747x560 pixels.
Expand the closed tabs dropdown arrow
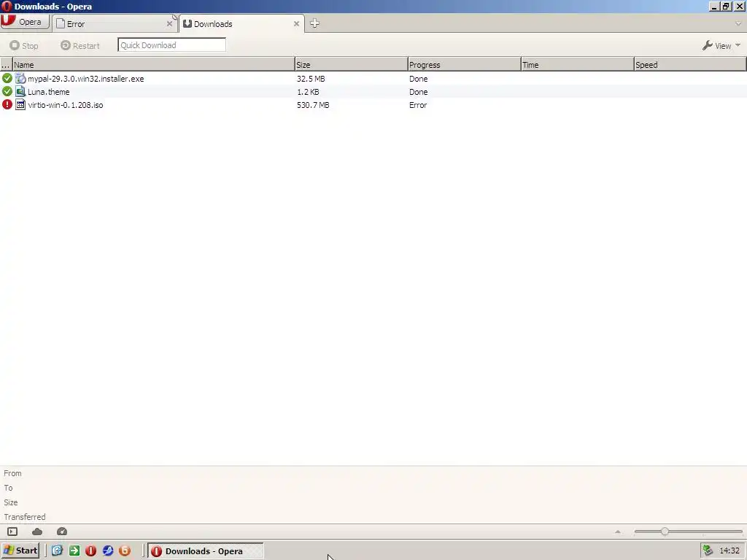pyautogui.click(x=738, y=23)
